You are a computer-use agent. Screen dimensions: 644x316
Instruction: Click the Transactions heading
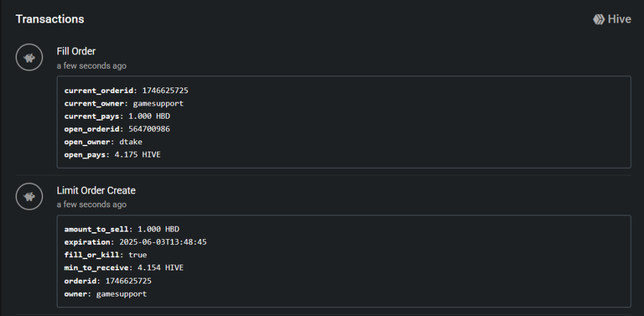coord(49,19)
